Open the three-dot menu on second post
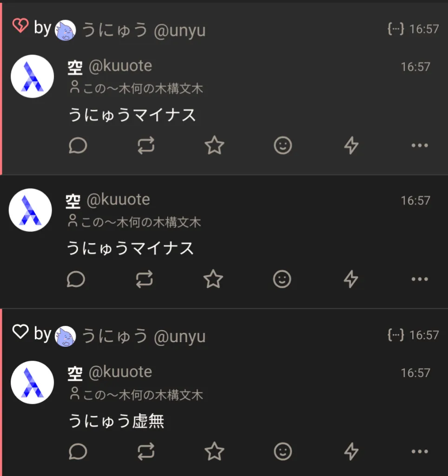This screenshot has height=476, width=448. pos(420,279)
